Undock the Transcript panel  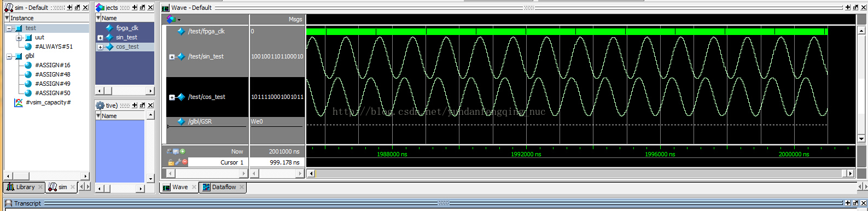coord(855,203)
